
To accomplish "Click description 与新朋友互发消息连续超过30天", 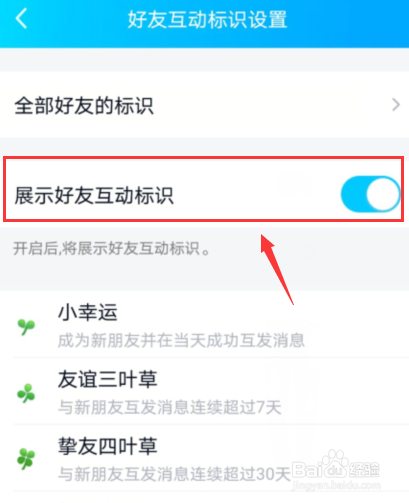I will point(174,474).
